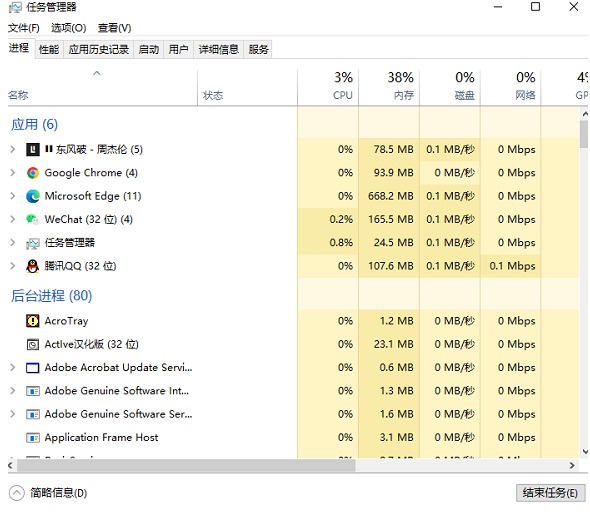Expand the Microsoft Edge process group
This screenshot has height=520, width=590.
point(13,196)
